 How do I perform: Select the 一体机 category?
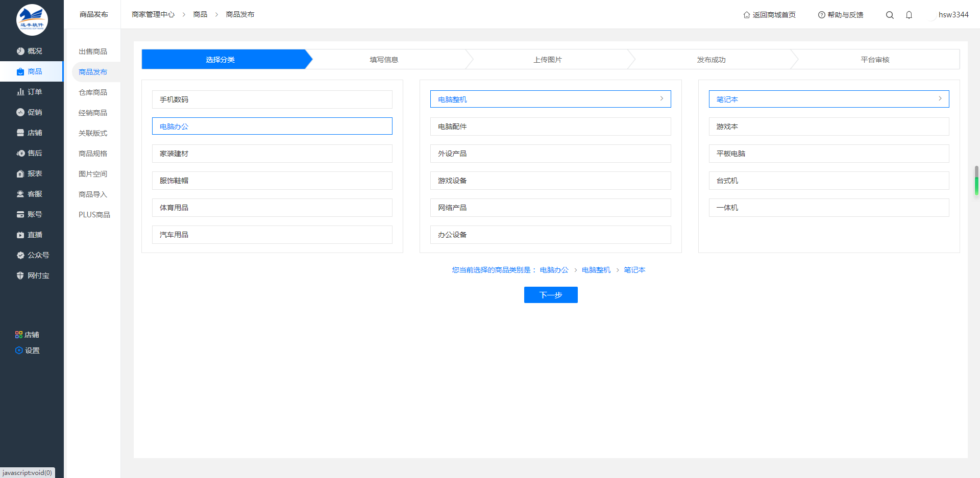(x=829, y=208)
